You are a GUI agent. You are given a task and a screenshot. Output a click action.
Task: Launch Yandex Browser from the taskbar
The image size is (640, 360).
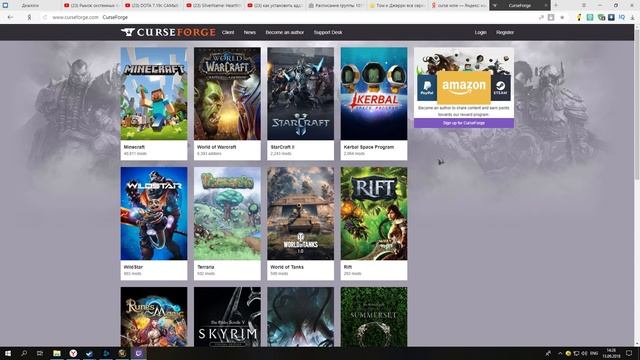pos(73,353)
